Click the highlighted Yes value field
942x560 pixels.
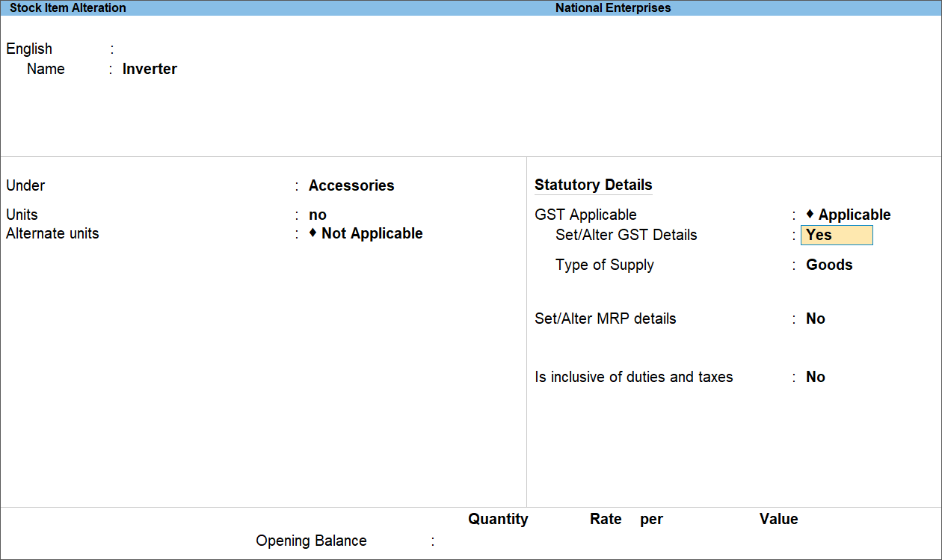(836, 235)
